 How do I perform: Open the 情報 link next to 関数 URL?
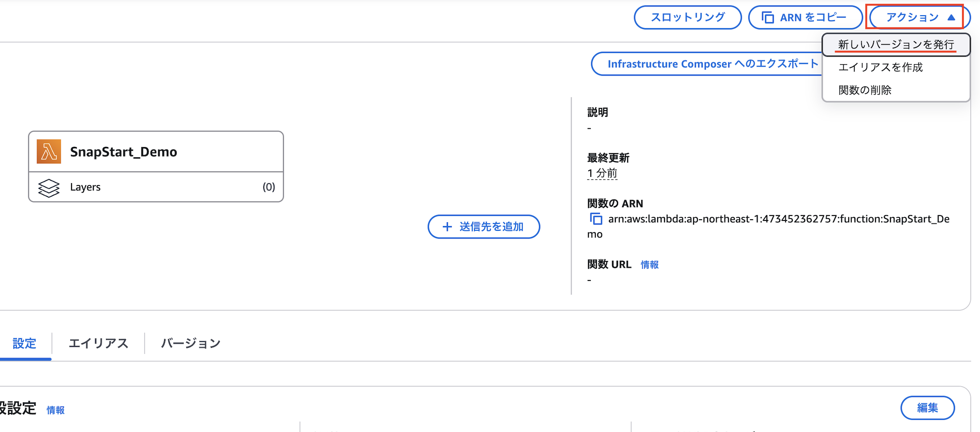pyautogui.click(x=650, y=265)
